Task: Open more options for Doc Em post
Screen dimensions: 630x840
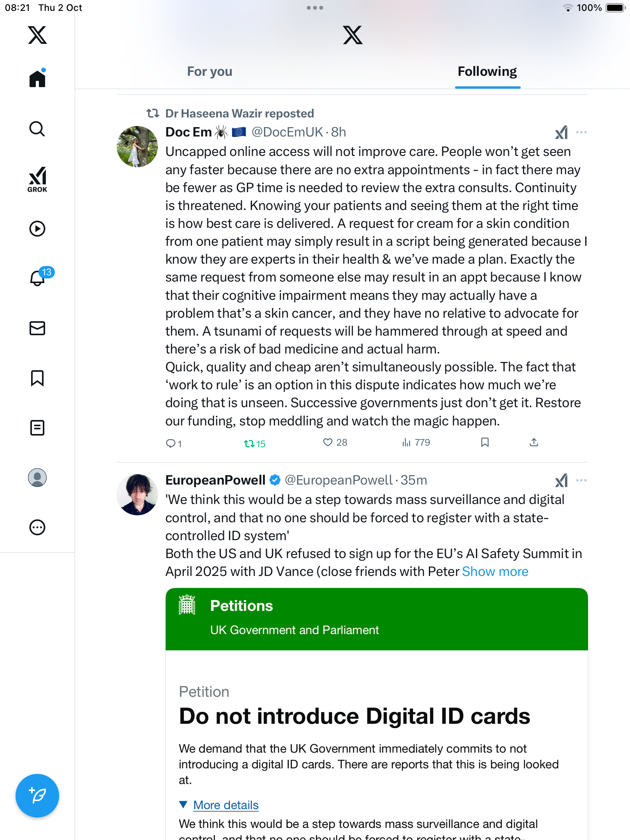Action: (581, 132)
